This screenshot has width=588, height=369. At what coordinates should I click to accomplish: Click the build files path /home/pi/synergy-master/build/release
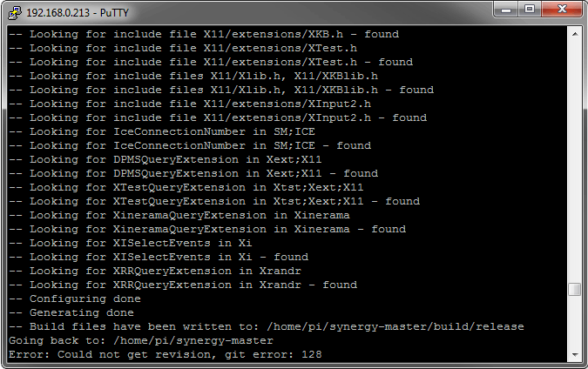(391, 326)
